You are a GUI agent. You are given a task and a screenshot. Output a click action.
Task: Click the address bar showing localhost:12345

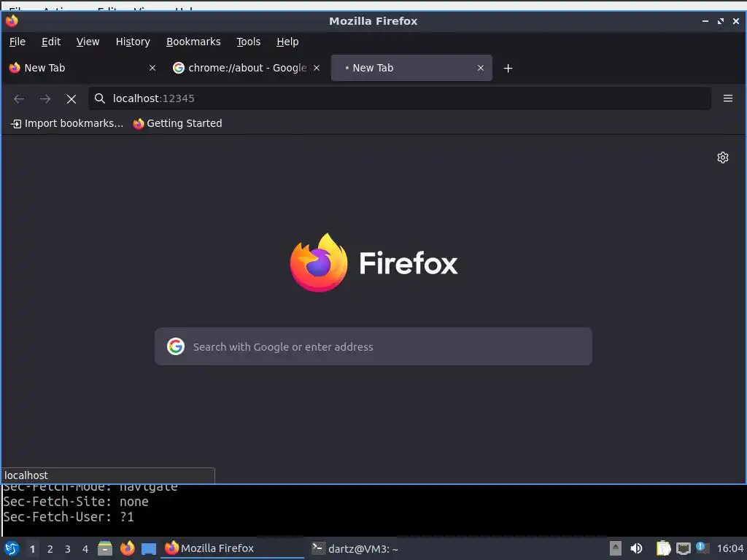pos(399,98)
